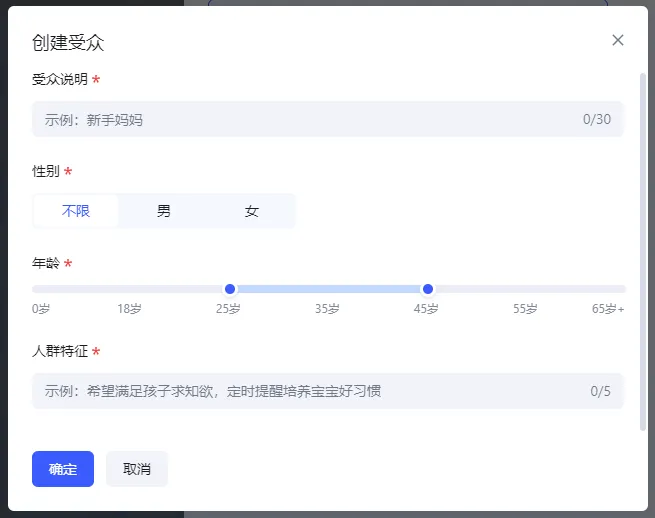Screen dimensions: 655x518
Task: Confirm with the 确定 button
Action: click(x=63, y=469)
